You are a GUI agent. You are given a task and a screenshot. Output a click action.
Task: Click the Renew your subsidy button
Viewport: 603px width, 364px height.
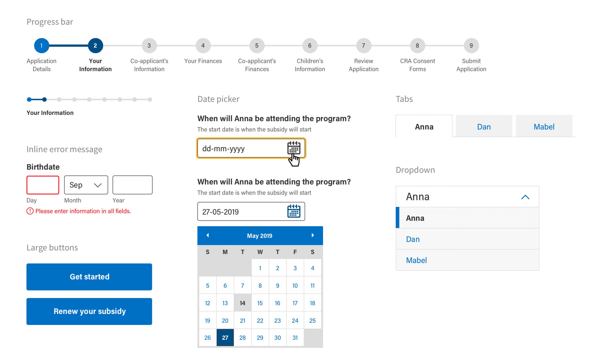pos(89,311)
